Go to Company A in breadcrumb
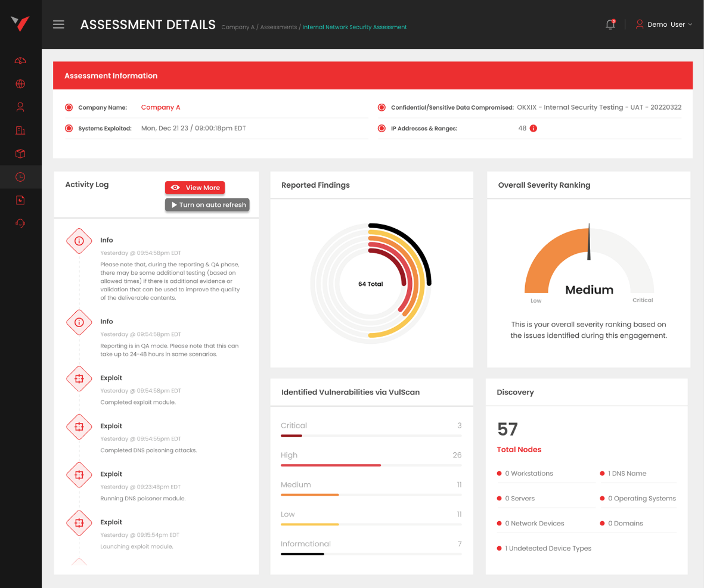Viewport: 704px width, 588px height. point(237,27)
